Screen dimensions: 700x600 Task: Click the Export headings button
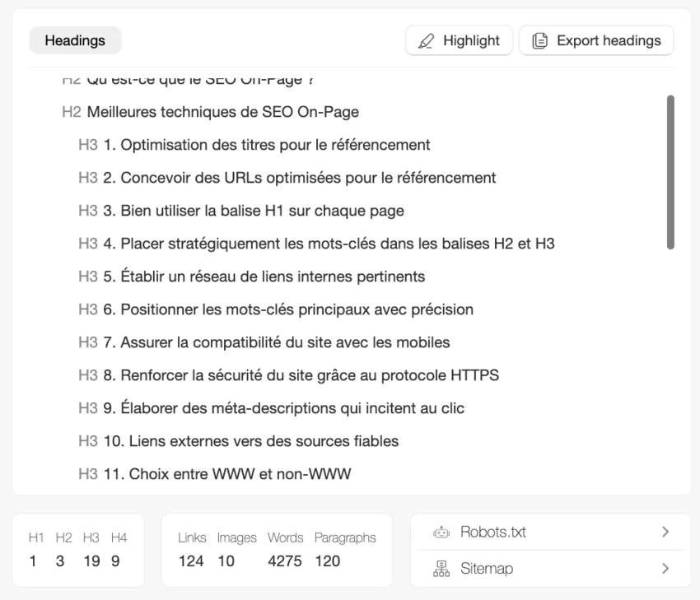(595, 41)
